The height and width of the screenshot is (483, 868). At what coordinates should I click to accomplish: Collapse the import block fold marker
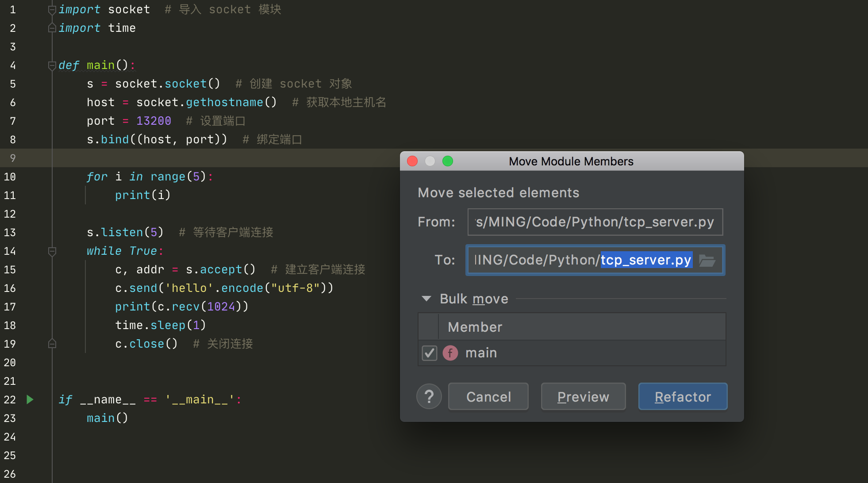point(52,10)
